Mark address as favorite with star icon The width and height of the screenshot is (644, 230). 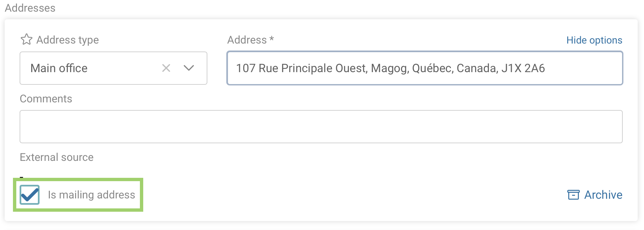[27, 40]
